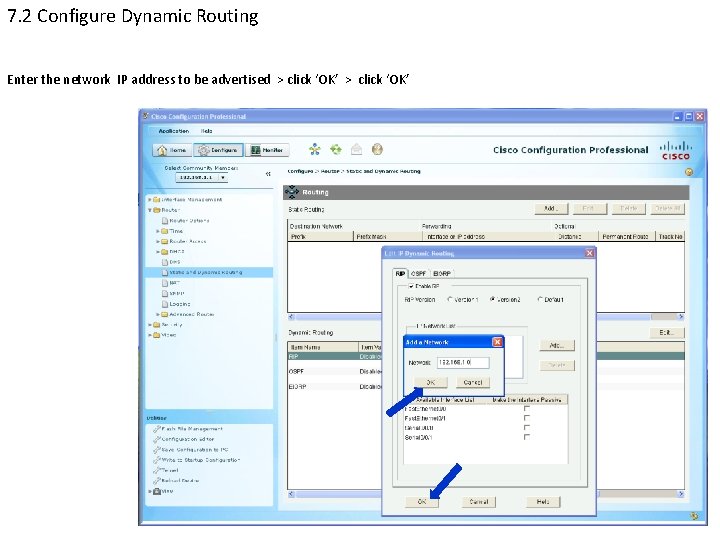Click the status icon at window bottom-right
This screenshot has width=720, height=540.
coord(695,516)
